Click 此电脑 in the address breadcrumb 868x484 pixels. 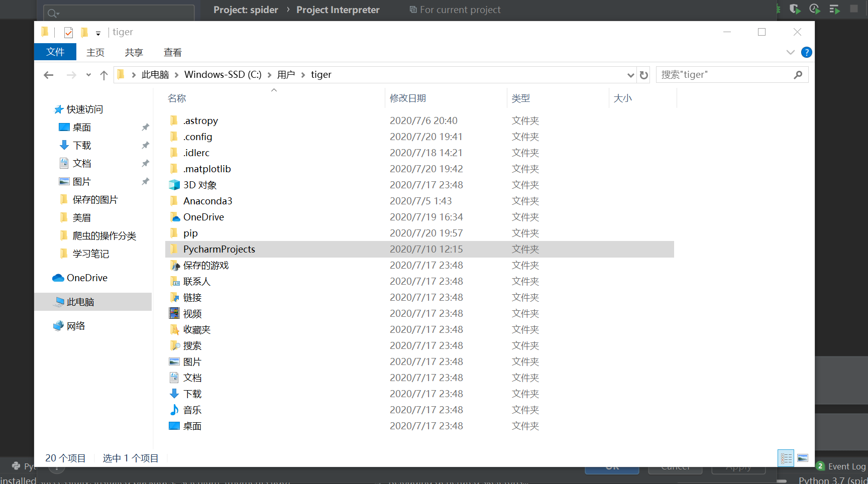tap(155, 75)
